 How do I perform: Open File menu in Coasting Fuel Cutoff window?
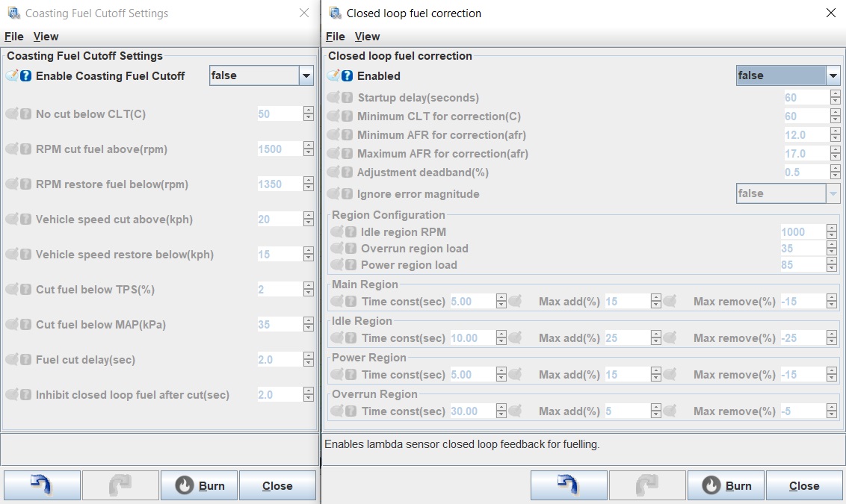coord(14,37)
